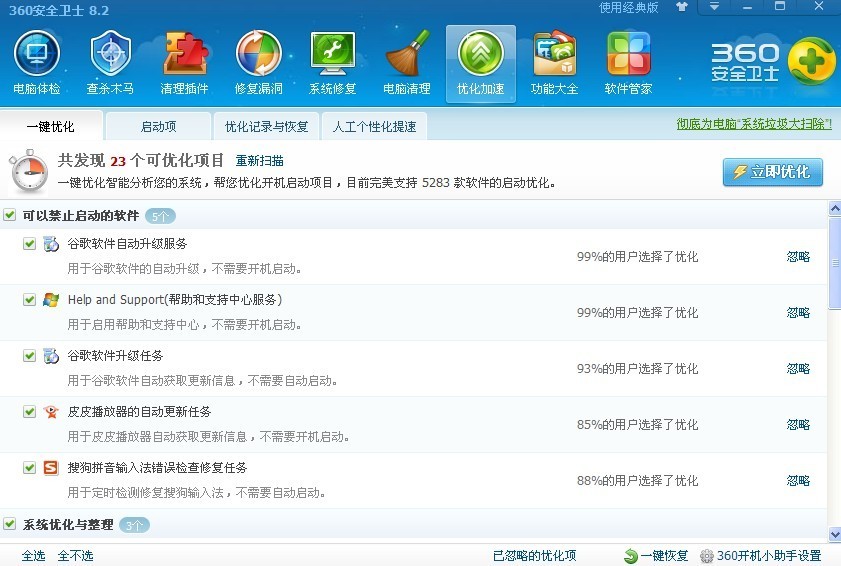Screen dimensions: 841x566
Task: Click 重新扫描 rescan link
Action: [260, 160]
